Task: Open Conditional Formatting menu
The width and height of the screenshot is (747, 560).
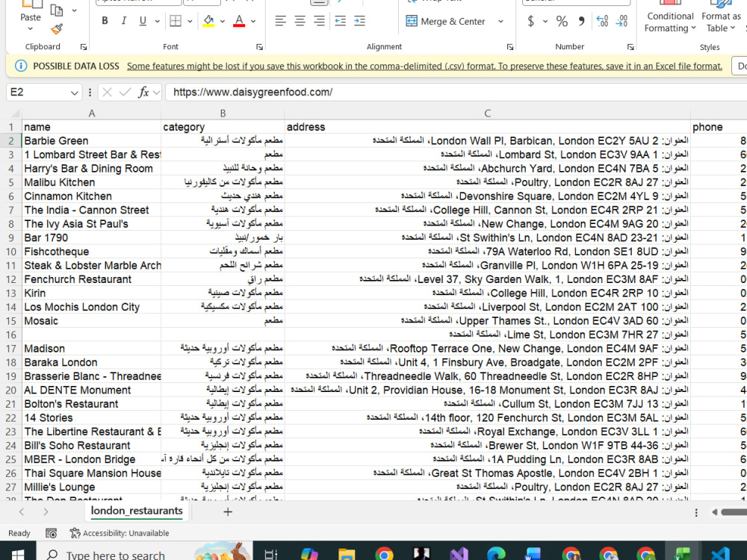Action: 670,18
